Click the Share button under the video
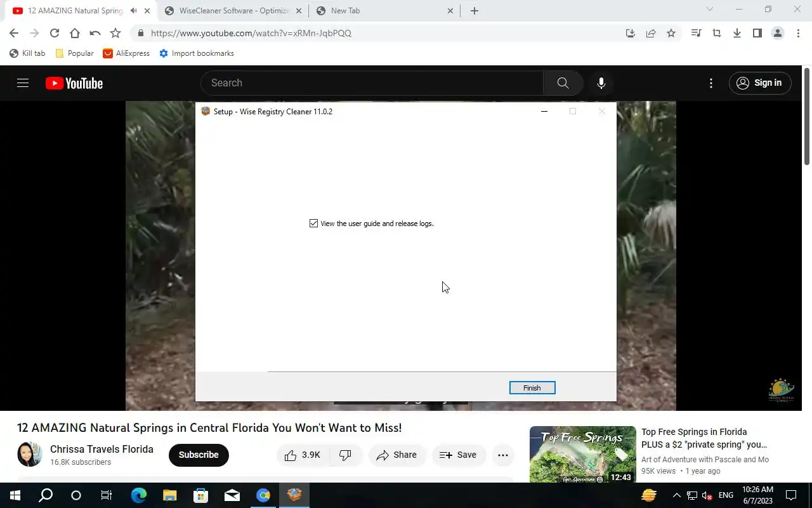The width and height of the screenshot is (812, 508). click(396, 455)
